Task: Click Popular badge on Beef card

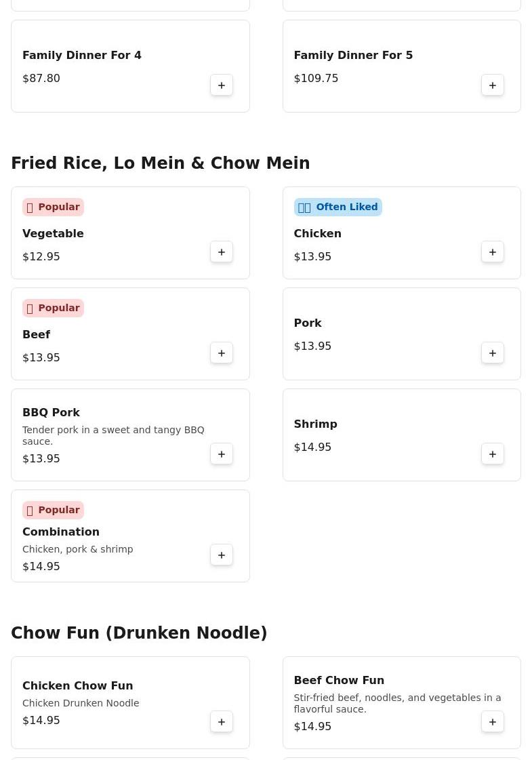Action: point(53,308)
